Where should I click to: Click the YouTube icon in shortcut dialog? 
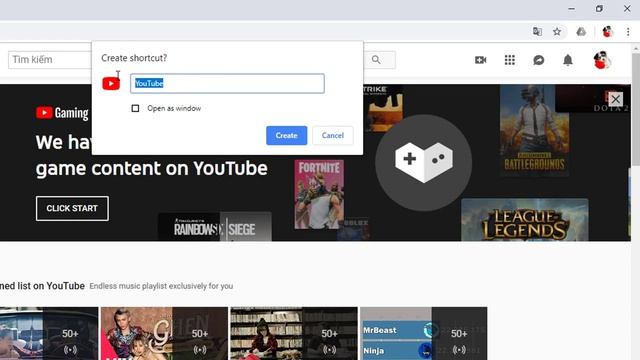[x=111, y=83]
